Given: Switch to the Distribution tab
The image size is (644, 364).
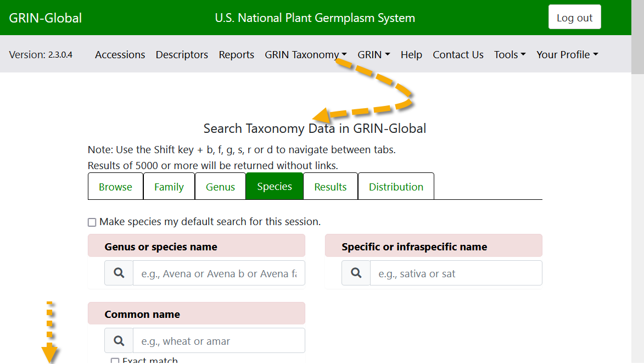Looking at the screenshot, I should point(396,186).
